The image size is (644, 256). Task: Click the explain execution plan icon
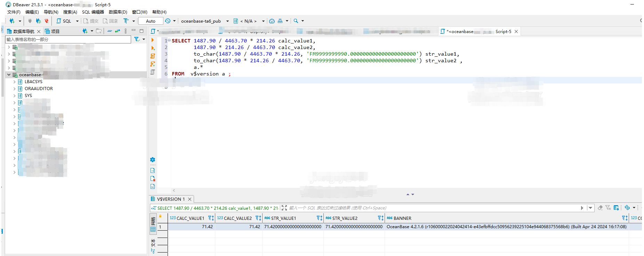pos(153,72)
